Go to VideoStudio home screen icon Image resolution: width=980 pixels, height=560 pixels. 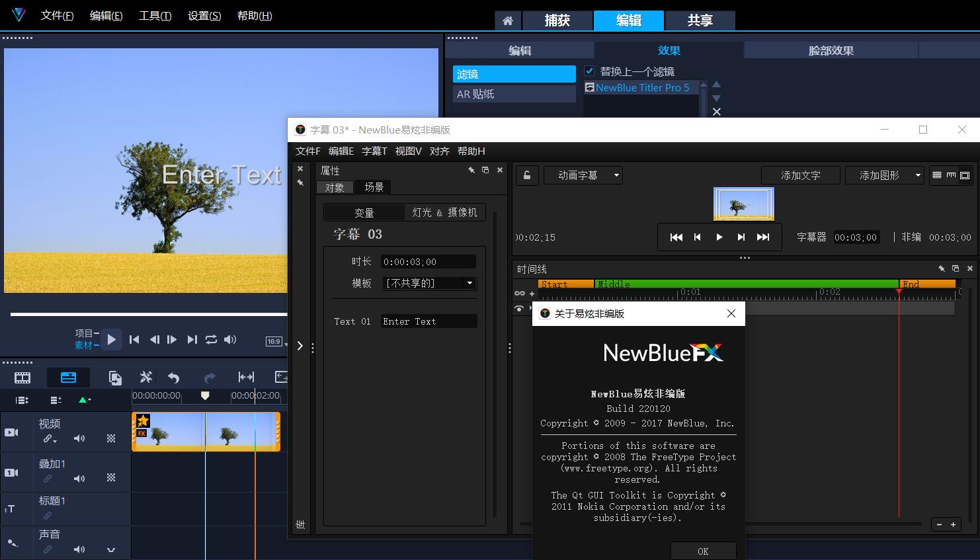tap(507, 20)
